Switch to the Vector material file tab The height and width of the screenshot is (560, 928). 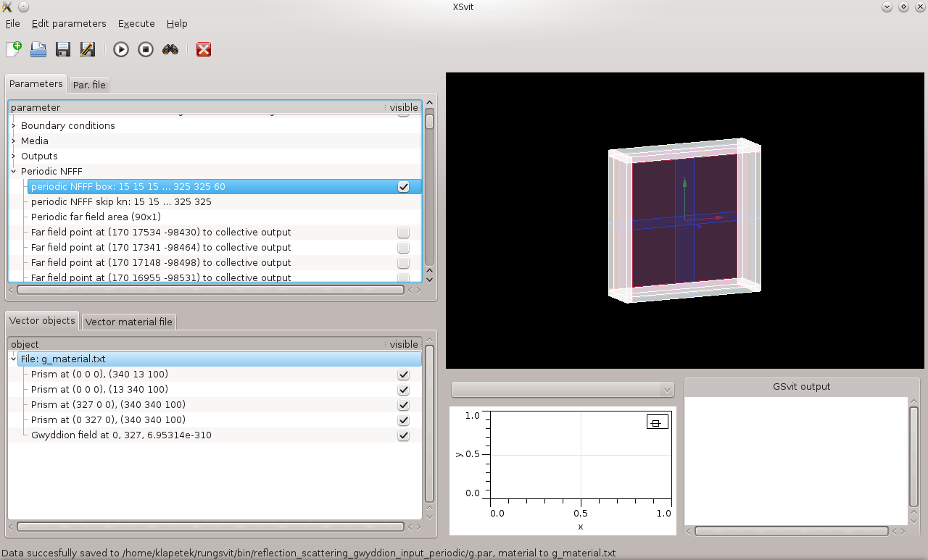click(x=128, y=322)
